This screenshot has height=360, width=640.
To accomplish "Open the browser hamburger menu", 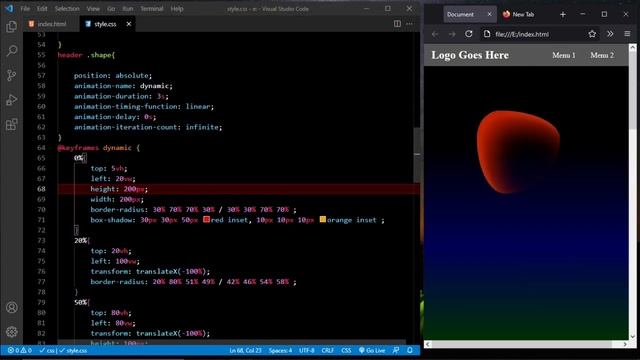I will [x=627, y=34].
